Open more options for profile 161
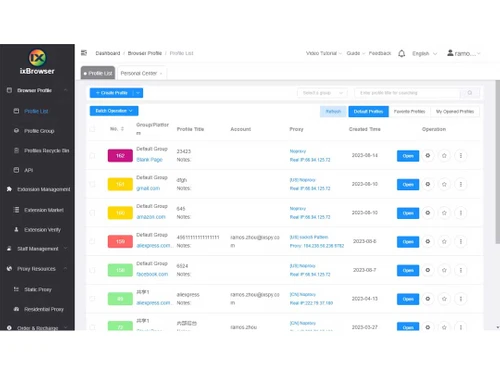Image resolution: width=500 pixels, height=375 pixels. click(x=461, y=184)
